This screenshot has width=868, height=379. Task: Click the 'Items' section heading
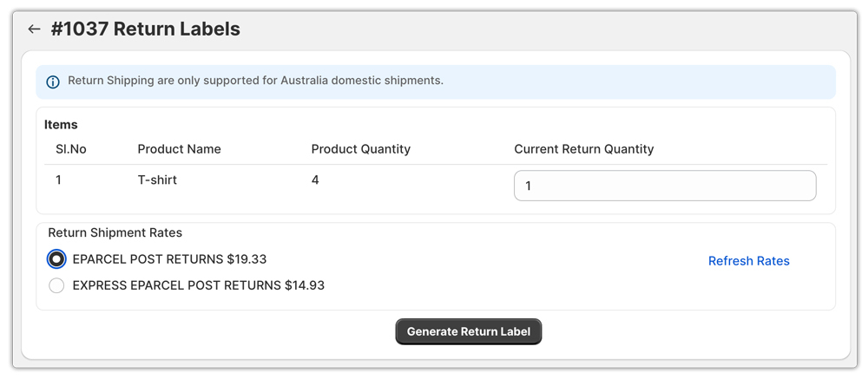[61, 125]
